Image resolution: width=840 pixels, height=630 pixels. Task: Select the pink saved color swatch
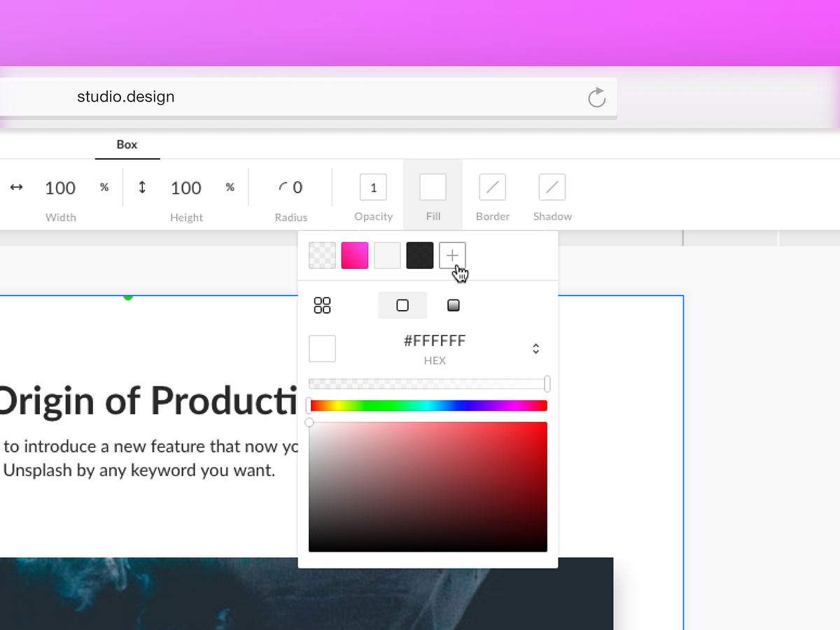(354, 255)
